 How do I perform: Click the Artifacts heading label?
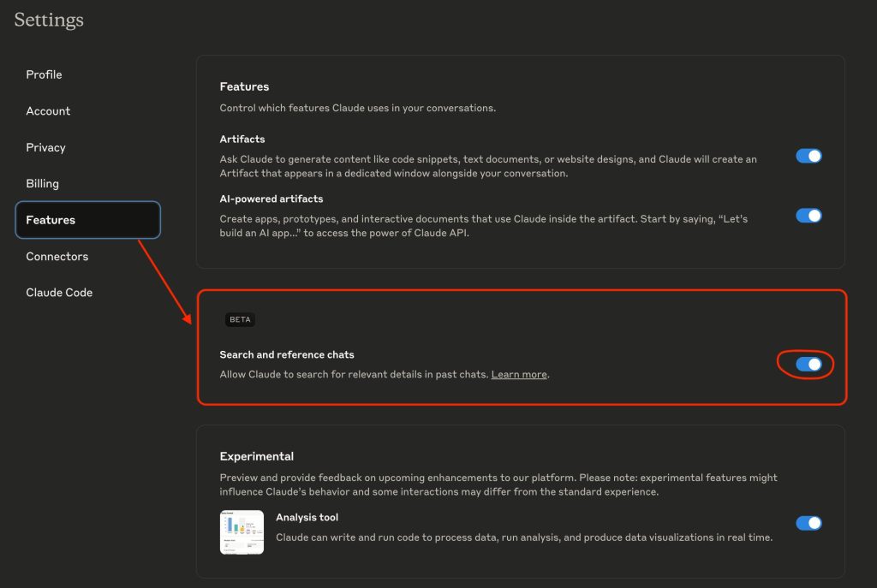point(242,140)
